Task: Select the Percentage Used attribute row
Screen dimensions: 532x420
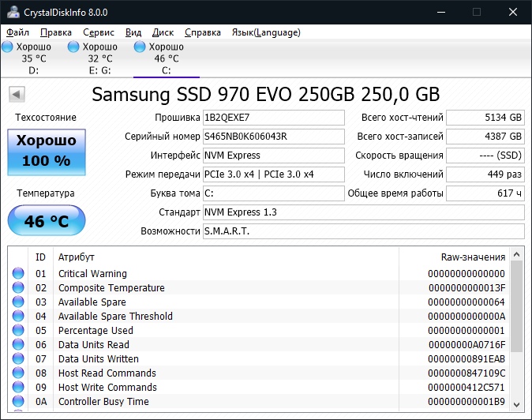Action: (x=259, y=331)
